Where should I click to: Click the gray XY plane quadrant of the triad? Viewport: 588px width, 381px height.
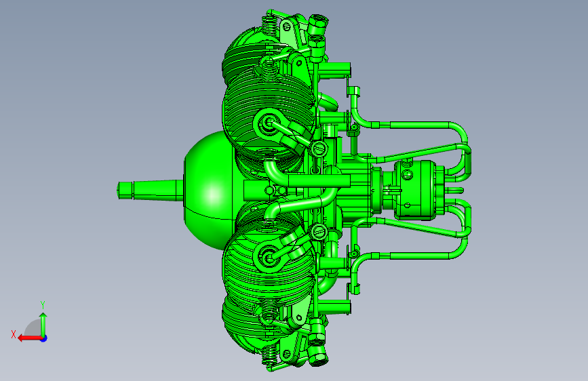click(x=33, y=328)
